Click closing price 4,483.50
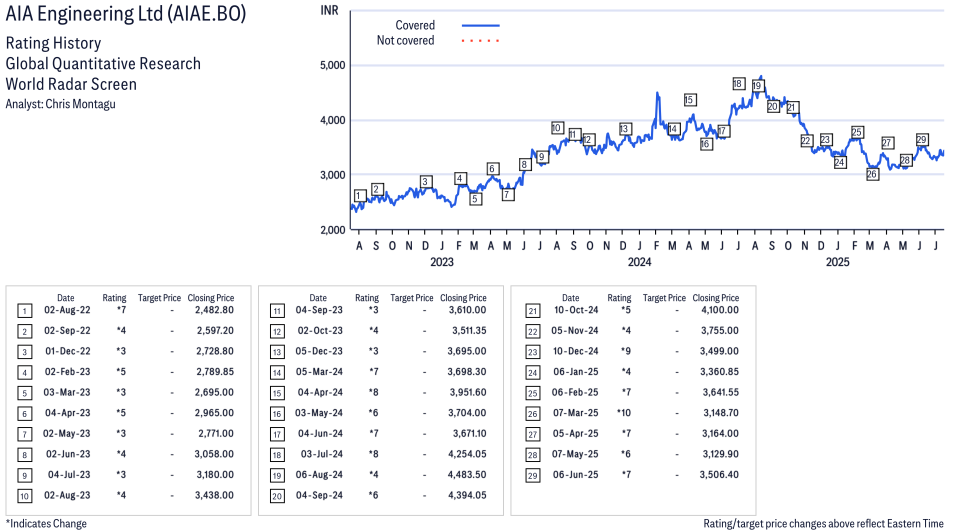This screenshot has height=530, width=955. (467, 475)
